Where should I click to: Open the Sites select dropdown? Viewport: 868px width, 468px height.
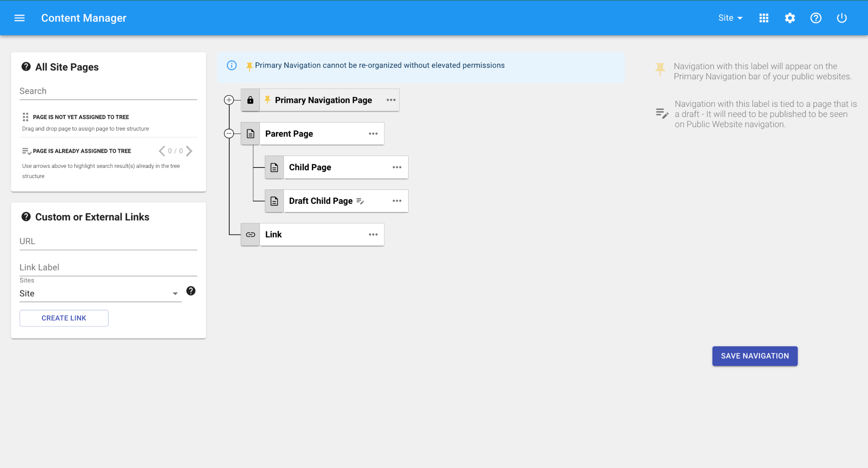(100, 293)
